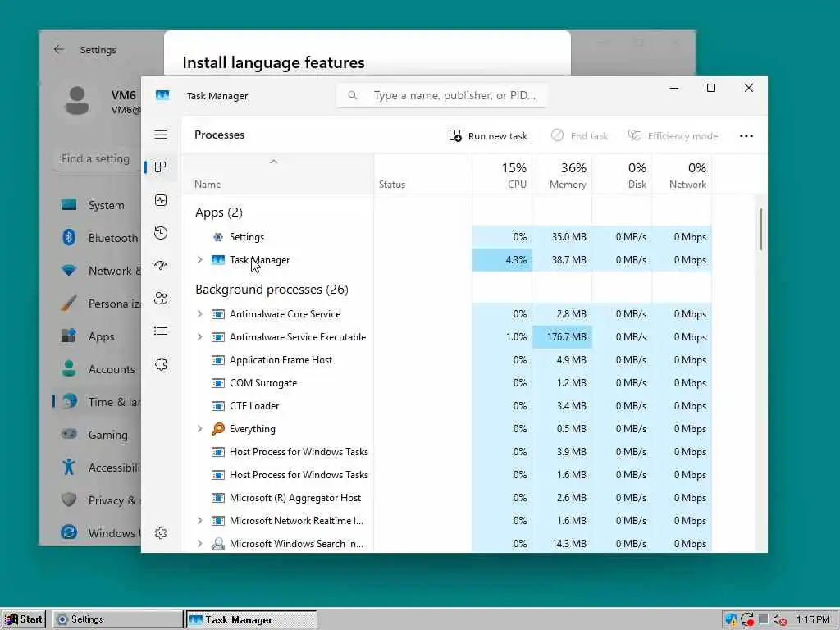Select Host Process for Windows Tasks 3.9 MB row
840x630 pixels.
[447, 452]
